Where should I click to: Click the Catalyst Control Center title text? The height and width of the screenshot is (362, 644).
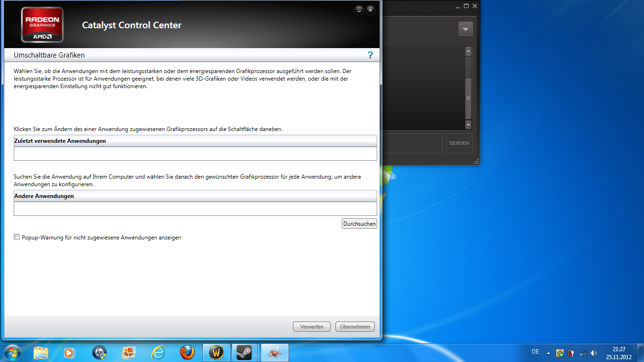132,25
